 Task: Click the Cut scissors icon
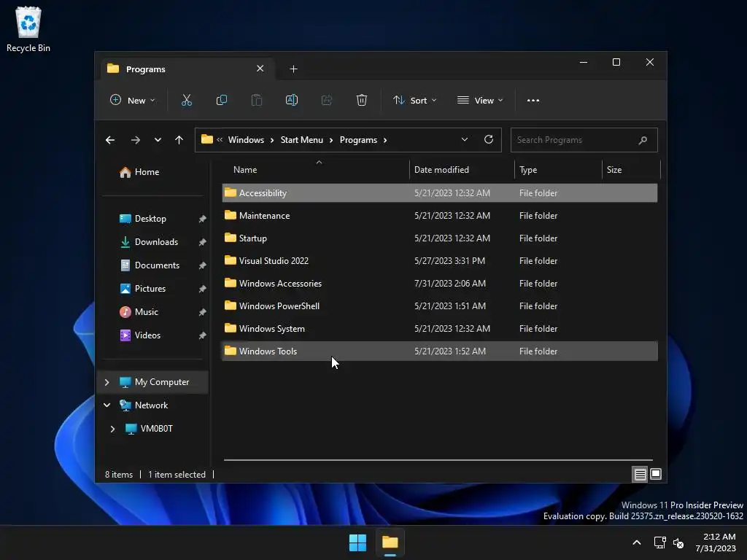pyautogui.click(x=186, y=100)
